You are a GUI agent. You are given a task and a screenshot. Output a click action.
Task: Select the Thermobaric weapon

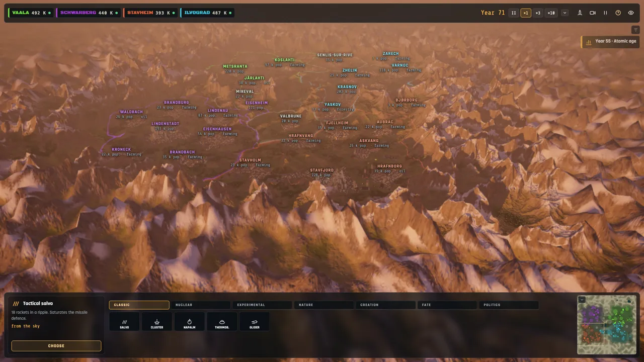(x=222, y=321)
